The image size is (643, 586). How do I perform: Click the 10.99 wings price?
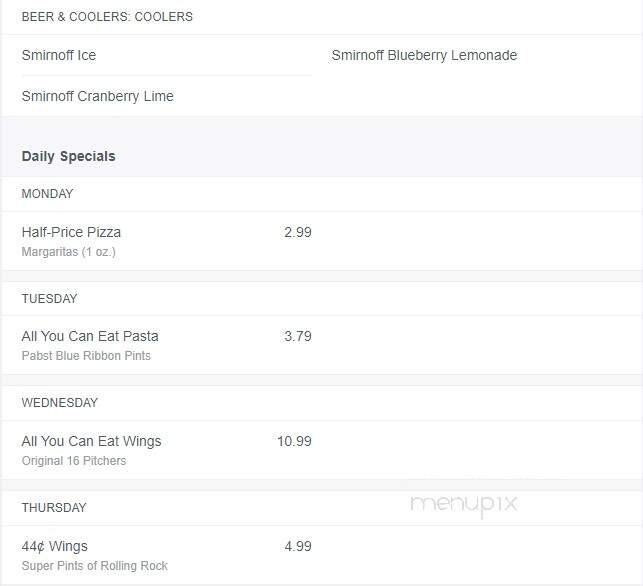point(294,441)
